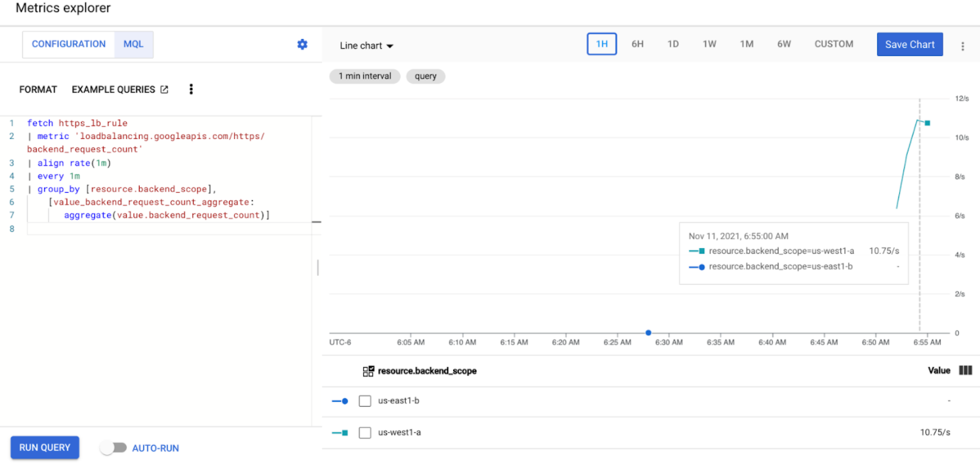Click the resource.backend_scope grouping icon
This screenshot has height=472, width=980.
(x=369, y=371)
